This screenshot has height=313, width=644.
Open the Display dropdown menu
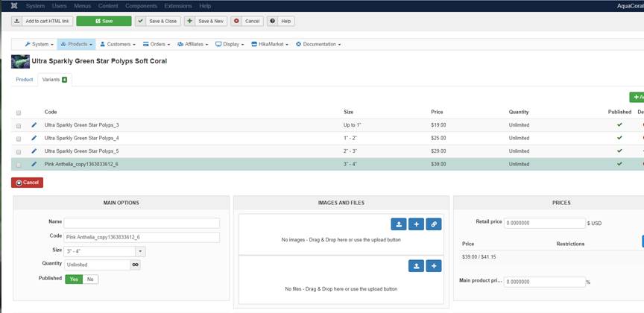[230, 45]
